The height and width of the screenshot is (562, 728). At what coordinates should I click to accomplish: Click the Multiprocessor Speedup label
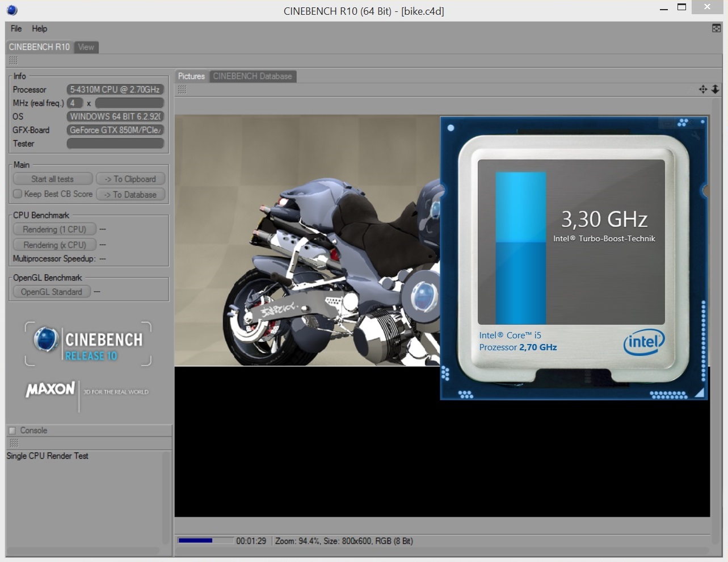click(x=54, y=259)
